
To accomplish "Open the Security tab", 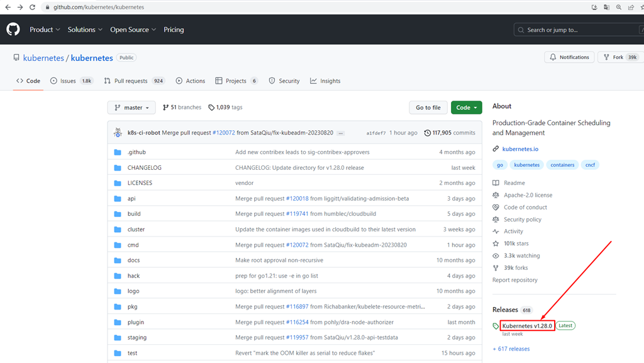I will pyautogui.click(x=284, y=81).
